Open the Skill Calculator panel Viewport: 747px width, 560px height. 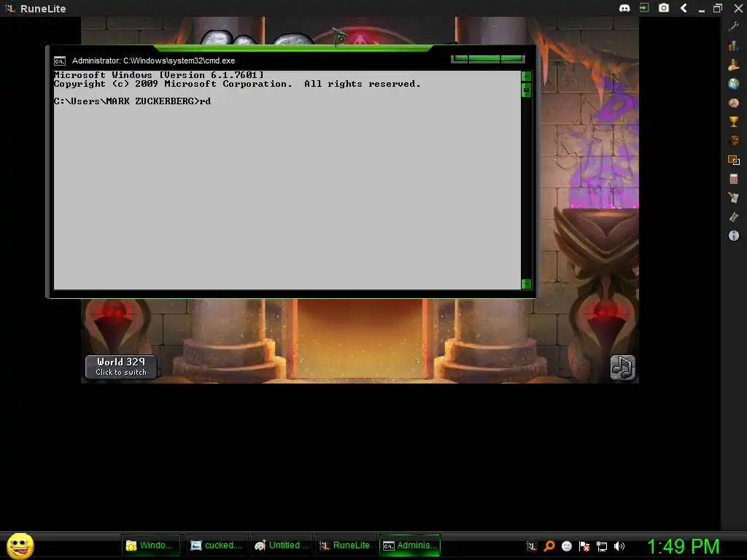734,179
